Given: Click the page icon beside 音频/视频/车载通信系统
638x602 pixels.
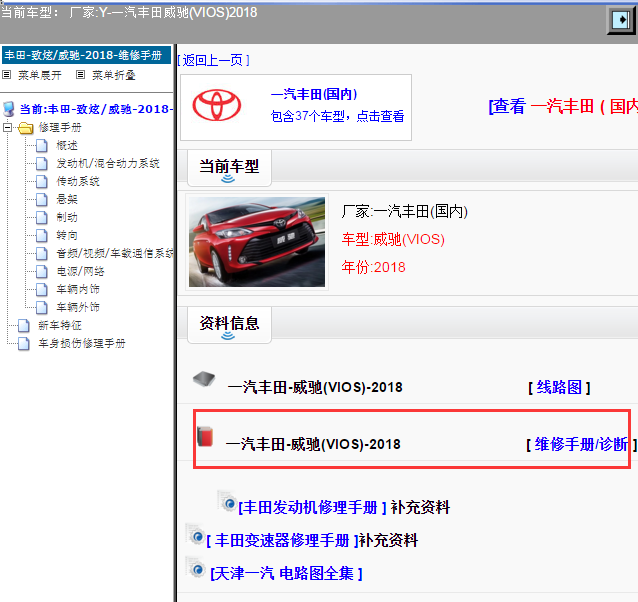Looking at the screenshot, I should pos(42,253).
